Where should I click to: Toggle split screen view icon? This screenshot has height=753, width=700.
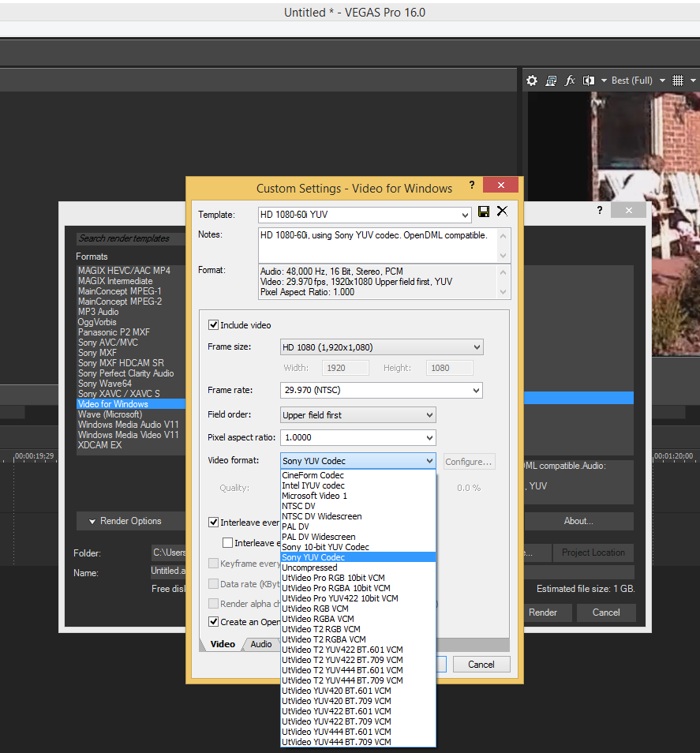pos(589,81)
